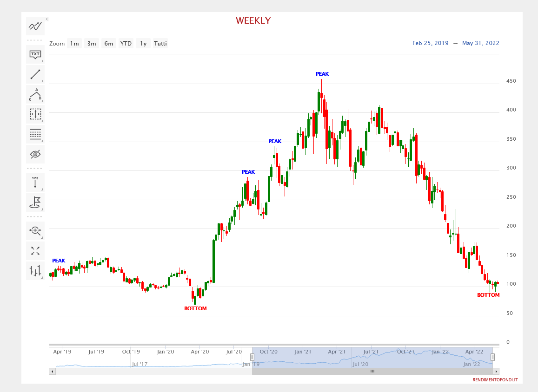
Task: Open the zoom change tool submenu
Action: (x=35, y=230)
